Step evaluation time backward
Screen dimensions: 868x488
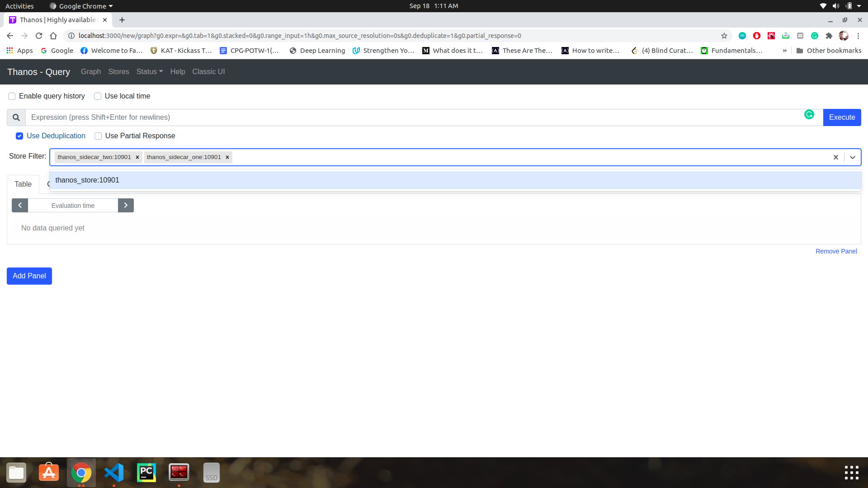(20, 206)
